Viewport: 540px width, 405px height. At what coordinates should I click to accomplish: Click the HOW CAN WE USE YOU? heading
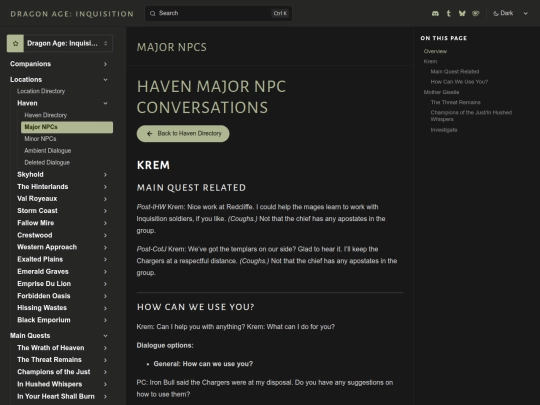tap(196, 307)
